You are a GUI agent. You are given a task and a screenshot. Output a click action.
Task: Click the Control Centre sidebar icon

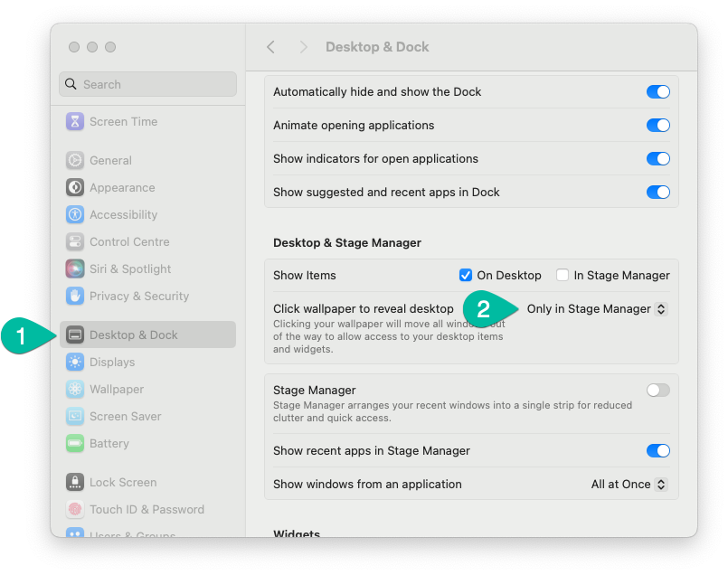click(75, 241)
